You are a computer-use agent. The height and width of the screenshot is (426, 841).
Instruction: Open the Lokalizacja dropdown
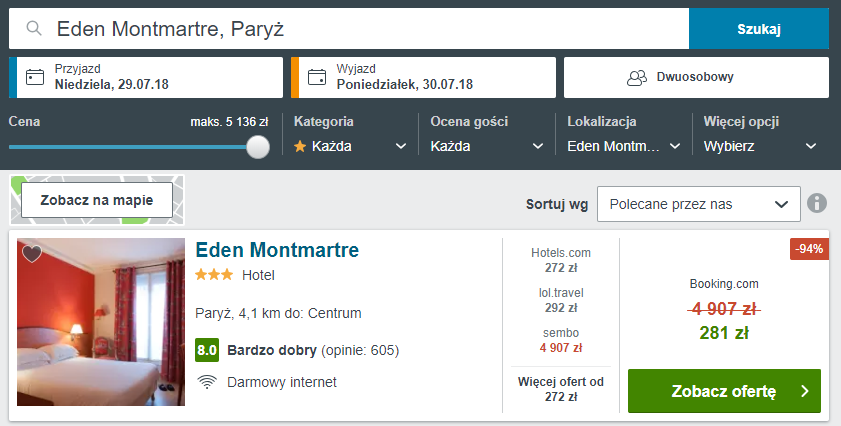tap(624, 146)
